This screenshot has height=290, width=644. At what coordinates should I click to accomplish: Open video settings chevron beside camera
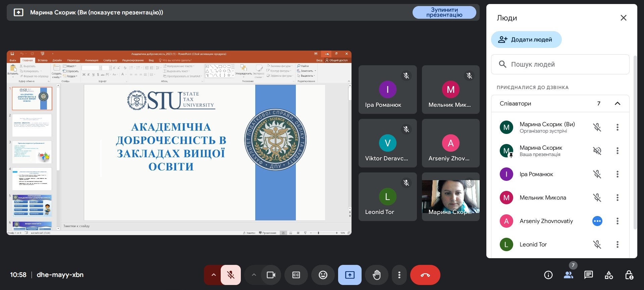(x=254, y=275)
